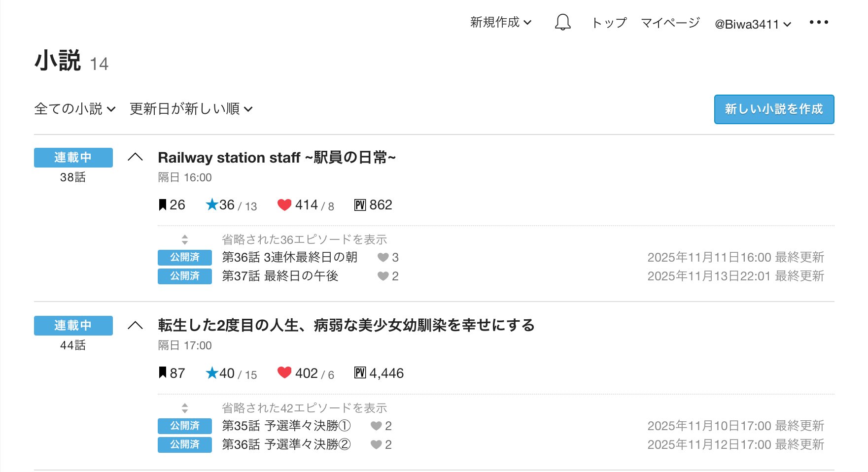This screenshot has height=472, width=868.
Task: Open the three-dot more options menu
Action: pos(819,23)
